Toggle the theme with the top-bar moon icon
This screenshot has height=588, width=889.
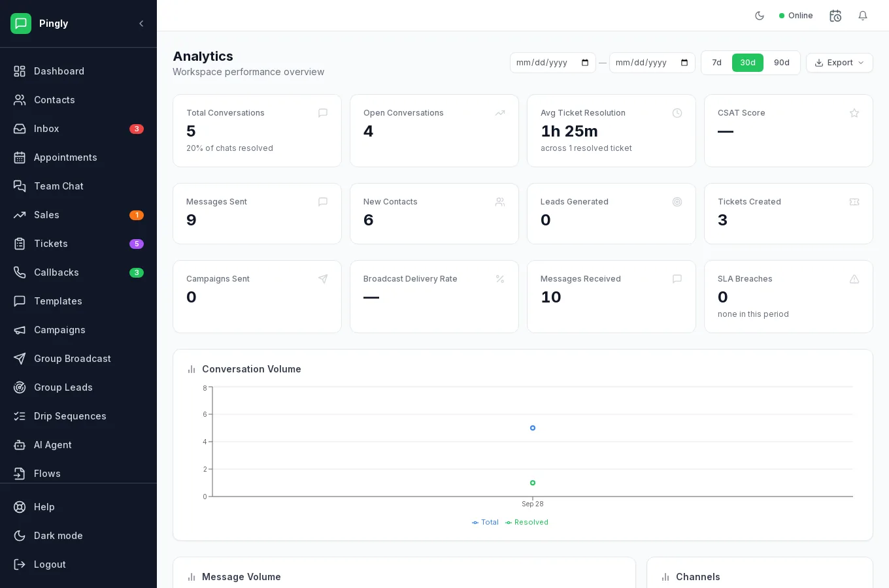[760, 16]
